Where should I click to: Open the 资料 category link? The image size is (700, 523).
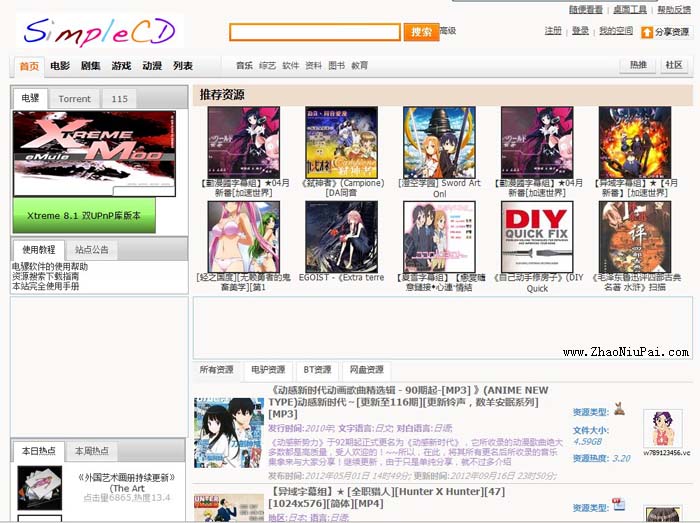313,66
